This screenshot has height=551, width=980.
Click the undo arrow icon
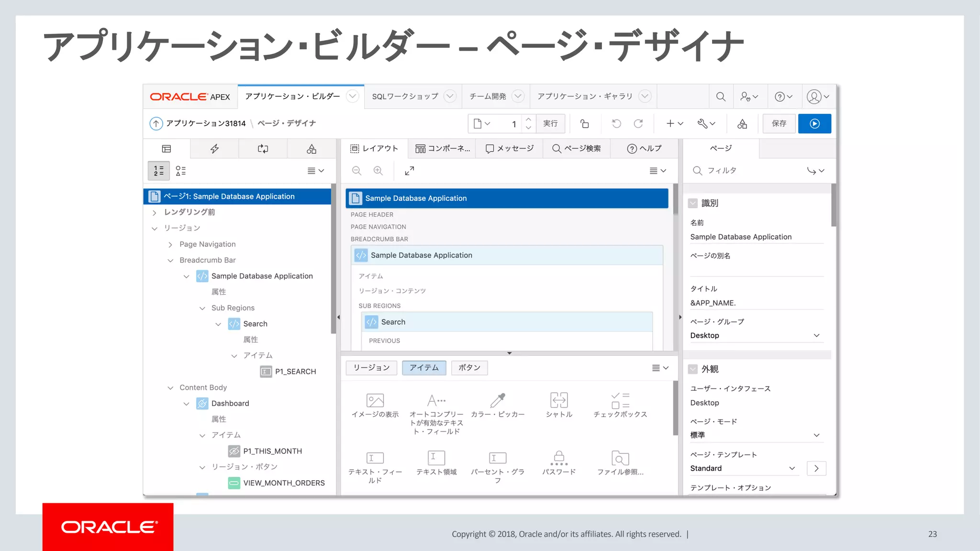click(x=616, y=123)
